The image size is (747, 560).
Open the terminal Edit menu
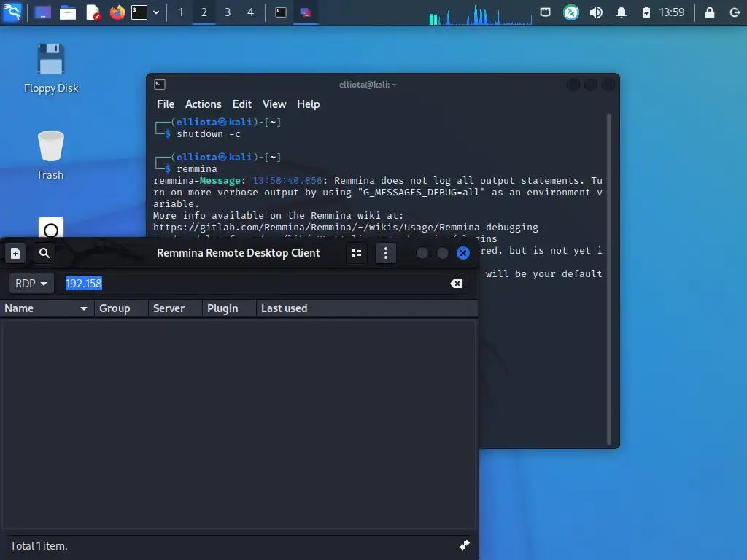click(x=242, y=104)
